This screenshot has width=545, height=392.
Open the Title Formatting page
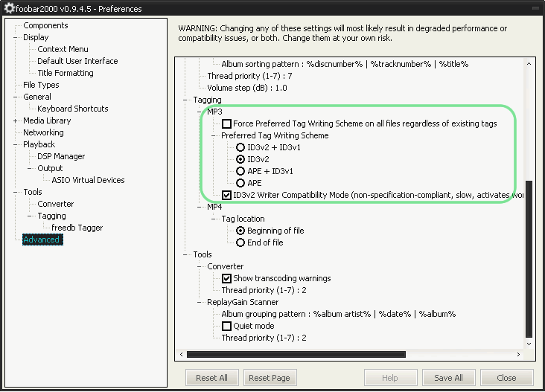pyautogui.click(x=66, y=73)
